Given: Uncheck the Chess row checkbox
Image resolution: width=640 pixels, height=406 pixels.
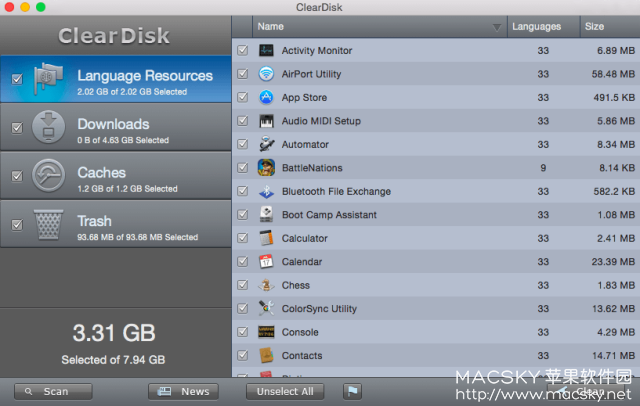Looking at the screenshot, I should [x=242, y=285].
